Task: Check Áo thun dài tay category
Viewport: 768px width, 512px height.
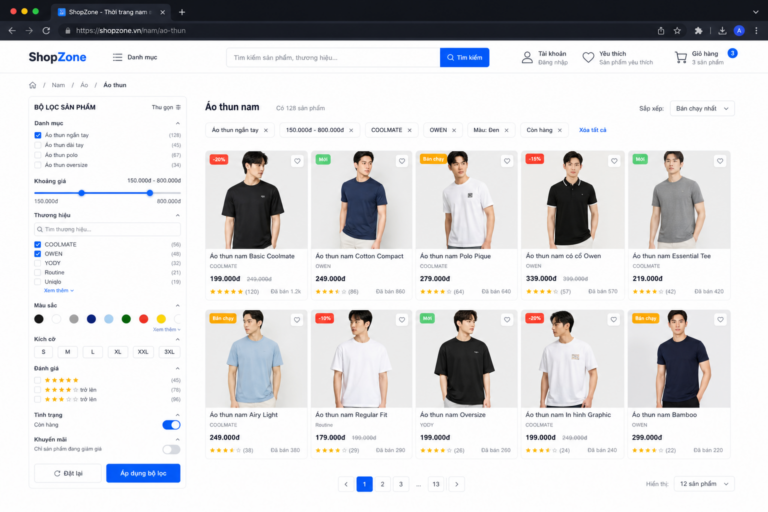Action: click(38, 145)
